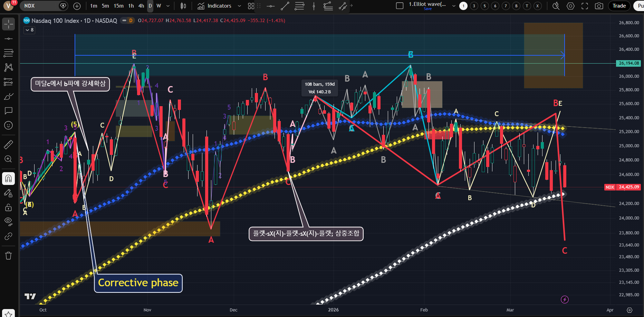Viewport: 644px width, 317px height.
Task: Take a chart snapshot with the camera icon
Action: click(599, 6)
